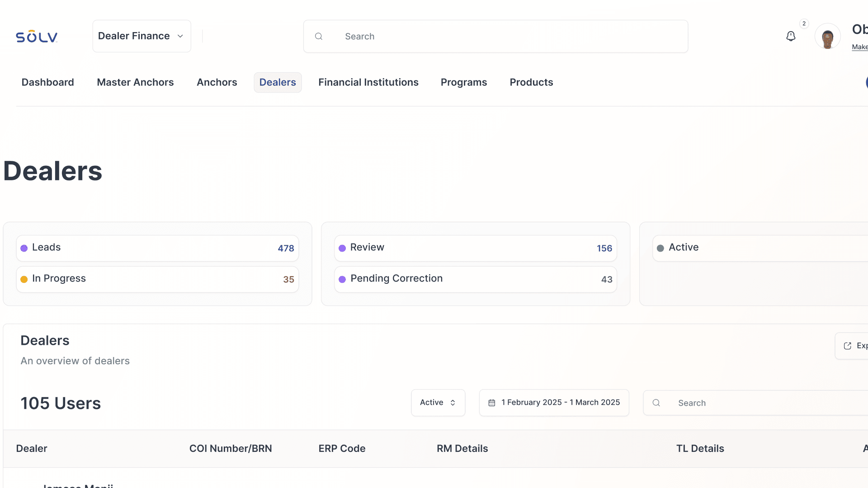Select the Programs tab

463,82
